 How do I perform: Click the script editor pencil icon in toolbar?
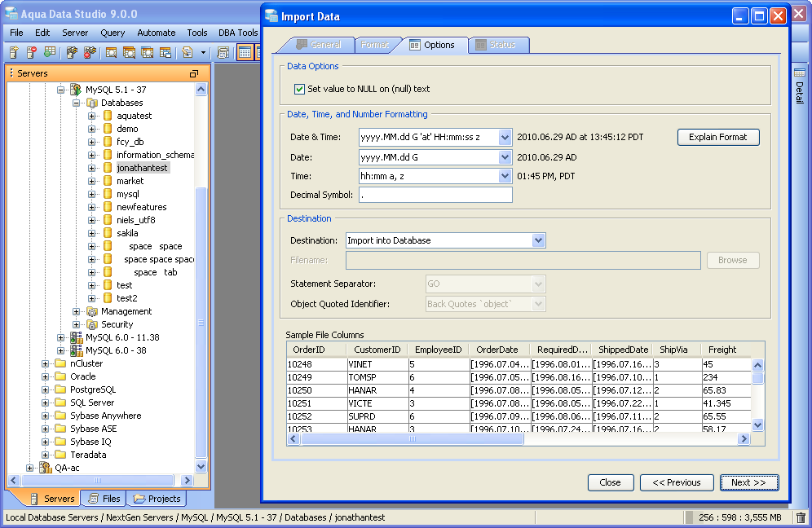[188, 52]
